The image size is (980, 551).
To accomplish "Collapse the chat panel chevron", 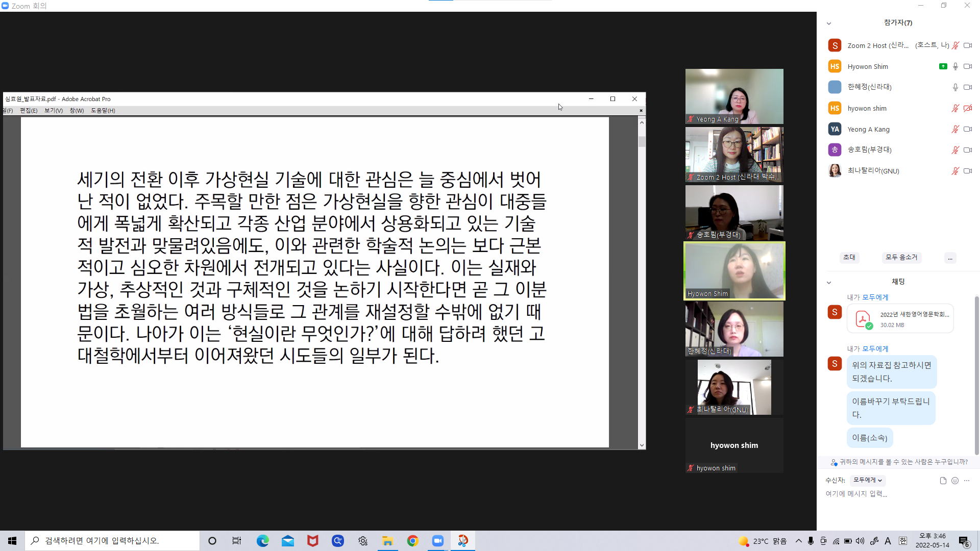I will [829, 283].
